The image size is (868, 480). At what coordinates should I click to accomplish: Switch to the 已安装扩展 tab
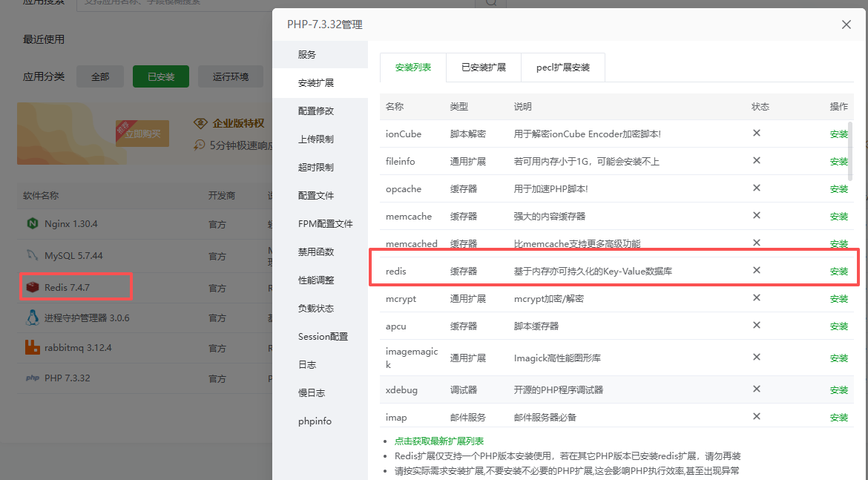484,68
